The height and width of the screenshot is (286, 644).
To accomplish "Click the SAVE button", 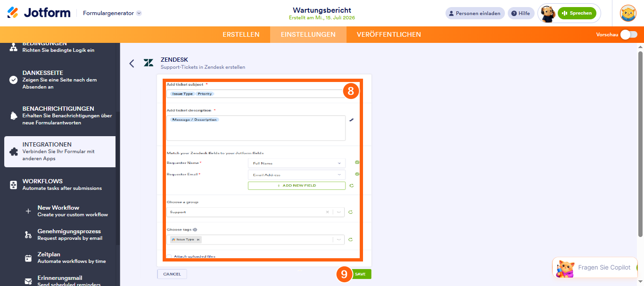I will tap(360, 274).
